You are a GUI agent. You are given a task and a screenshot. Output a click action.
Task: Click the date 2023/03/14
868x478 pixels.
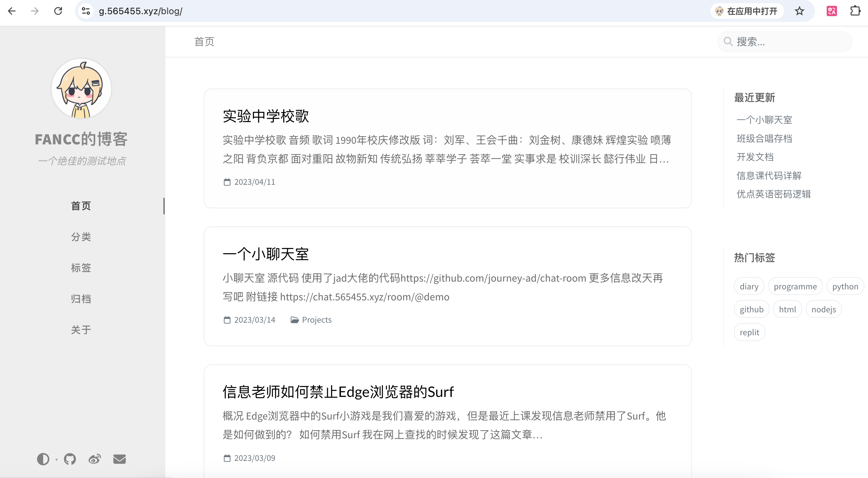pos(255,320)
